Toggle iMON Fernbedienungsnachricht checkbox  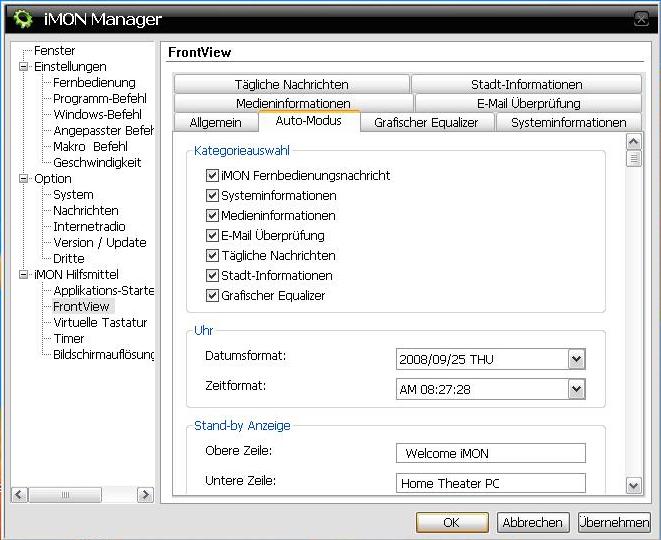[x=212, y=175]
